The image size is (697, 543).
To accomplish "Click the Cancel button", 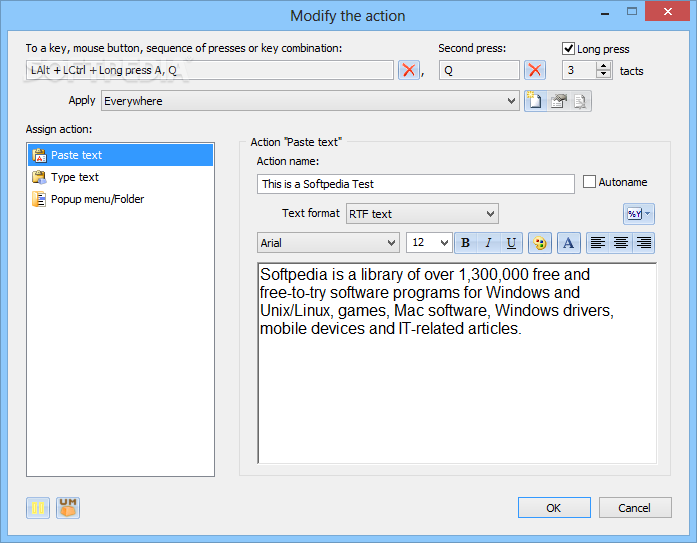I will pos(635,507).
